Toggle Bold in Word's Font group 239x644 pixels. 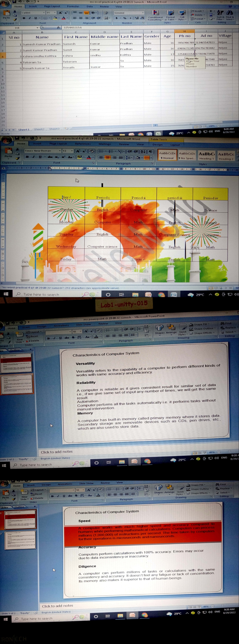27,157
